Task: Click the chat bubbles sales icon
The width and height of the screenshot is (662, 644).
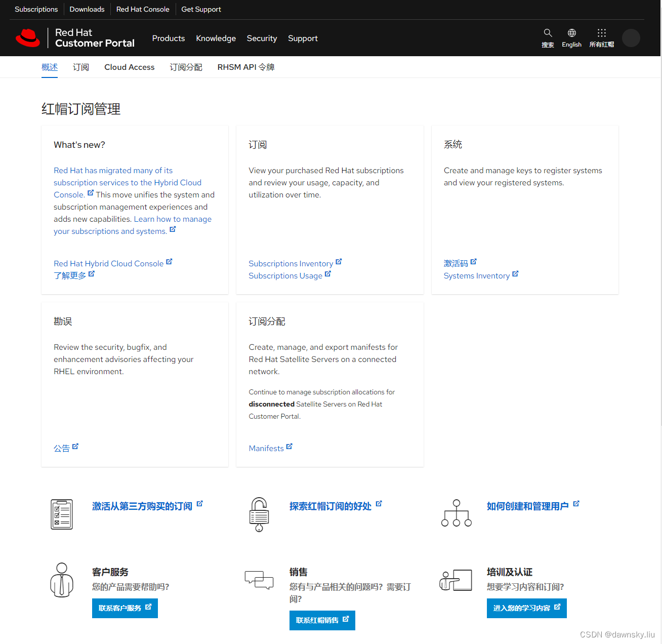Action: [259, 580]
